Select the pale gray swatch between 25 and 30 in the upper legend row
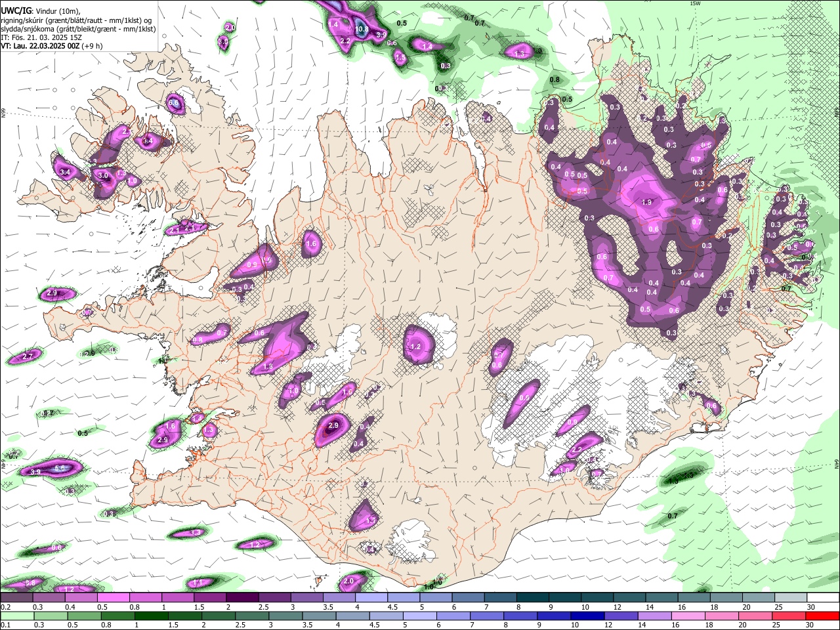 tap(791, 598)
